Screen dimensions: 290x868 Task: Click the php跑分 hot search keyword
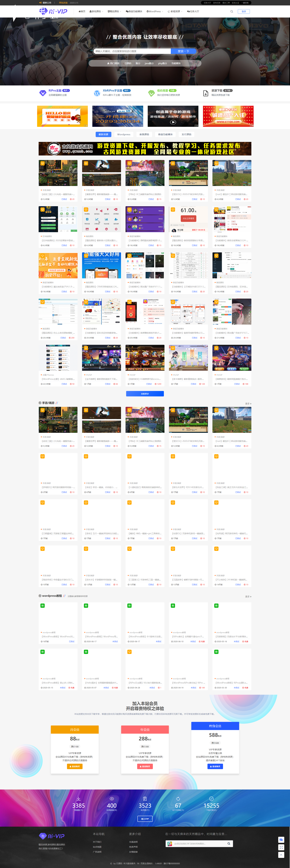tap(163, 63)
